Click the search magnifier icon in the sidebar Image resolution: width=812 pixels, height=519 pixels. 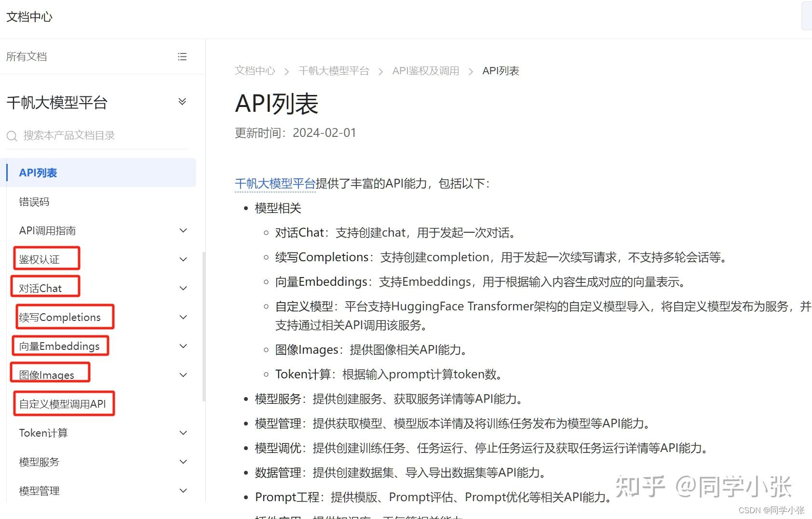tap(12, 135)
